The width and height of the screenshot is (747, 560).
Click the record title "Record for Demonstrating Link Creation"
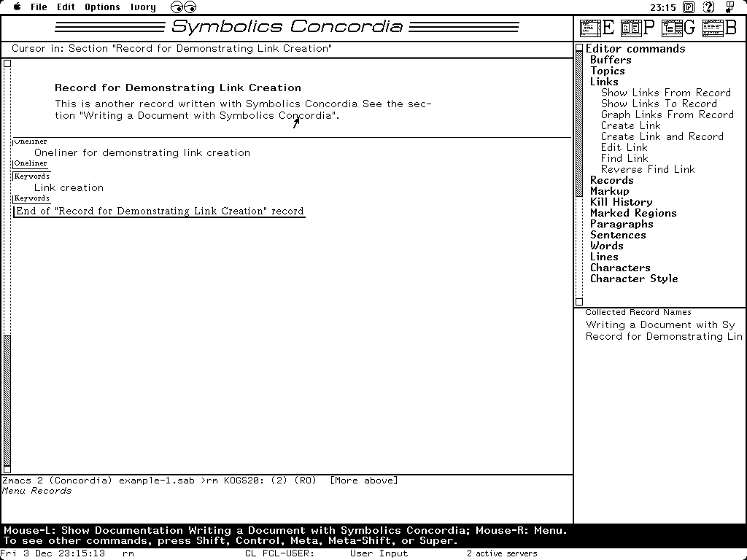point(178,87)
